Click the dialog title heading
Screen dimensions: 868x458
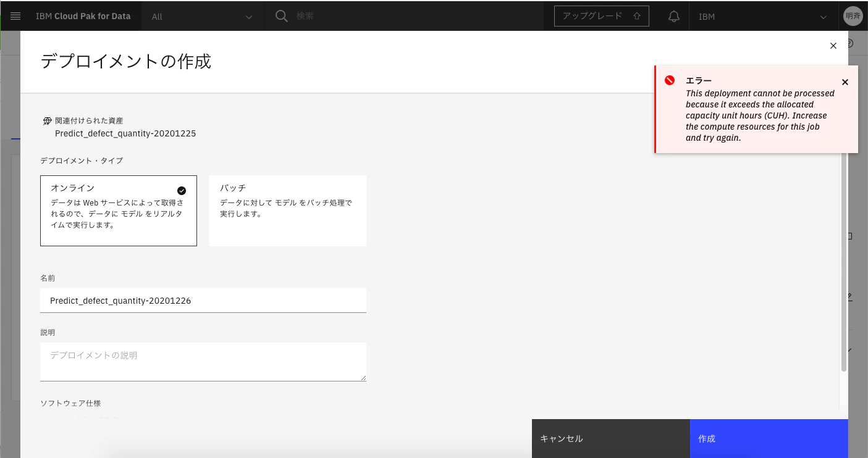(x=126, y=62)
